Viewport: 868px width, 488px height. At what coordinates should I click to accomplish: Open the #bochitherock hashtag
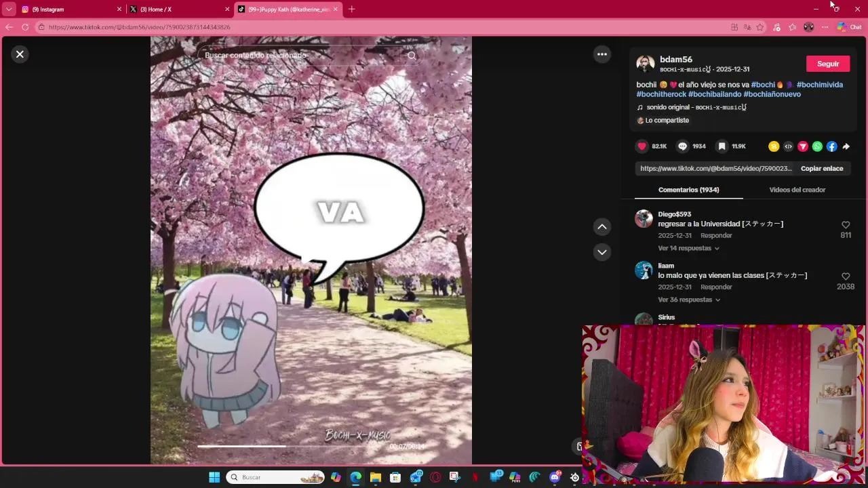[661, 94]
